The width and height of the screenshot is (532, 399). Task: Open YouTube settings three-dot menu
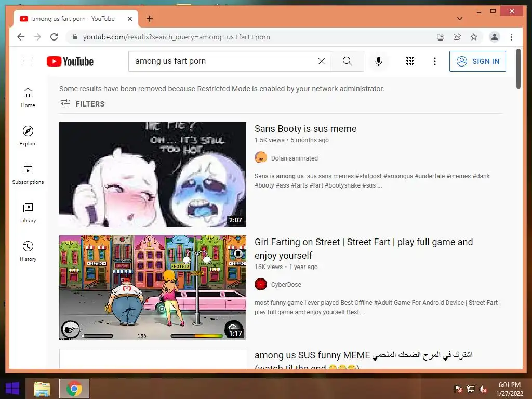coord(435,61)
